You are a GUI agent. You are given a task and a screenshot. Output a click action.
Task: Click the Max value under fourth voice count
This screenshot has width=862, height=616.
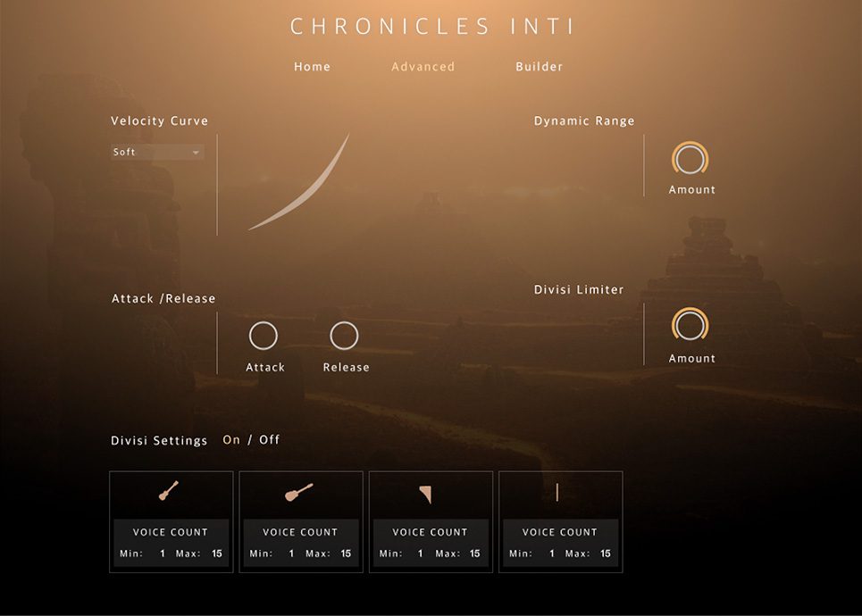coord(604,553)
